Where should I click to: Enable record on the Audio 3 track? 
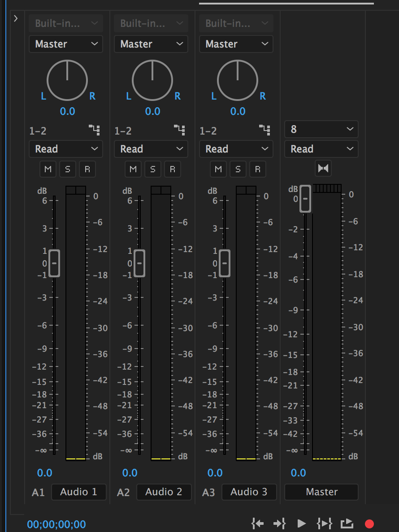(x=258, y=169)
